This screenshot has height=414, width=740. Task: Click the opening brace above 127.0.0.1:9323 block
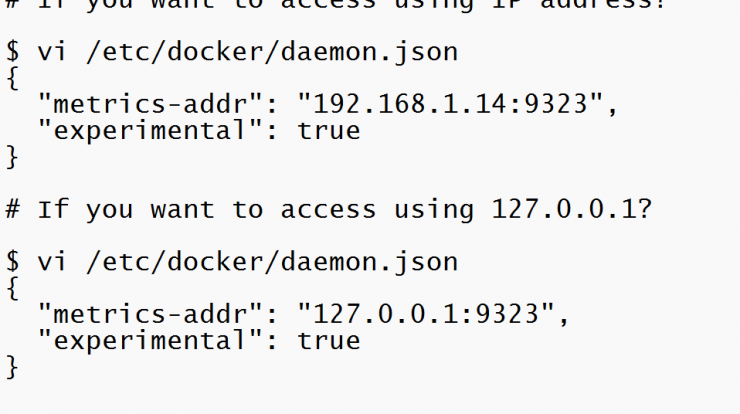[x=13, y=288]
